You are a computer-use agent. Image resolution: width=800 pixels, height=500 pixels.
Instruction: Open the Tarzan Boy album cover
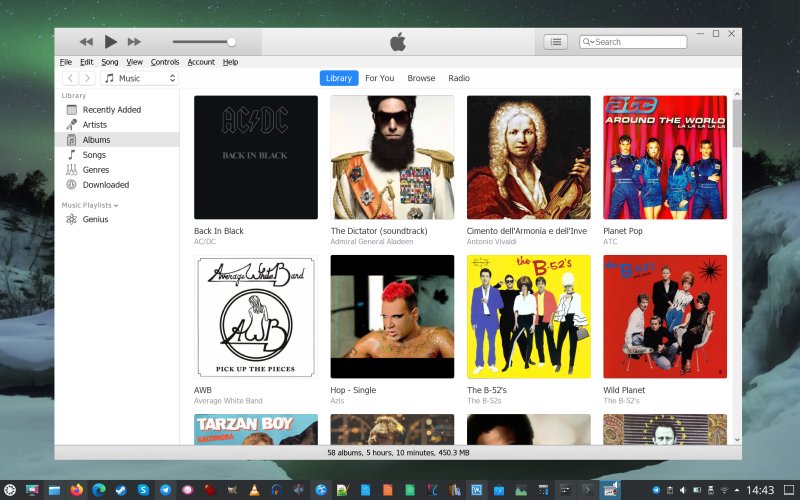tap(256, 429)
